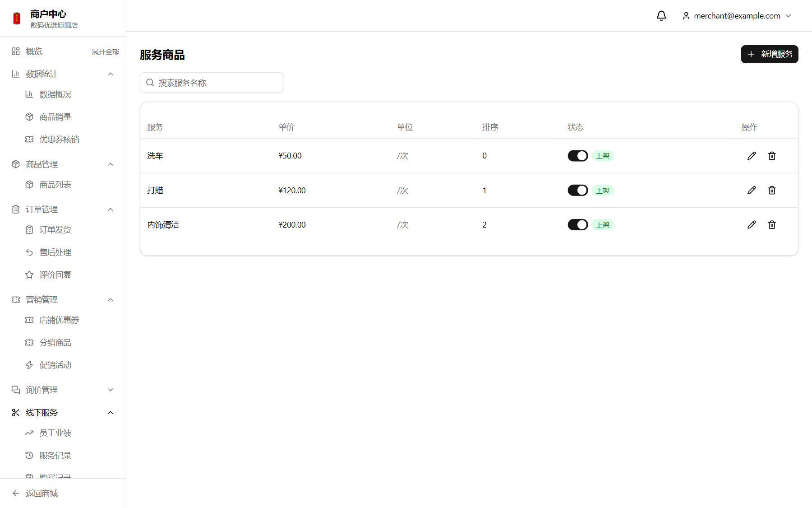Delete the 洗车 service via trash icon
812x508 pixels.
point(772,156)
